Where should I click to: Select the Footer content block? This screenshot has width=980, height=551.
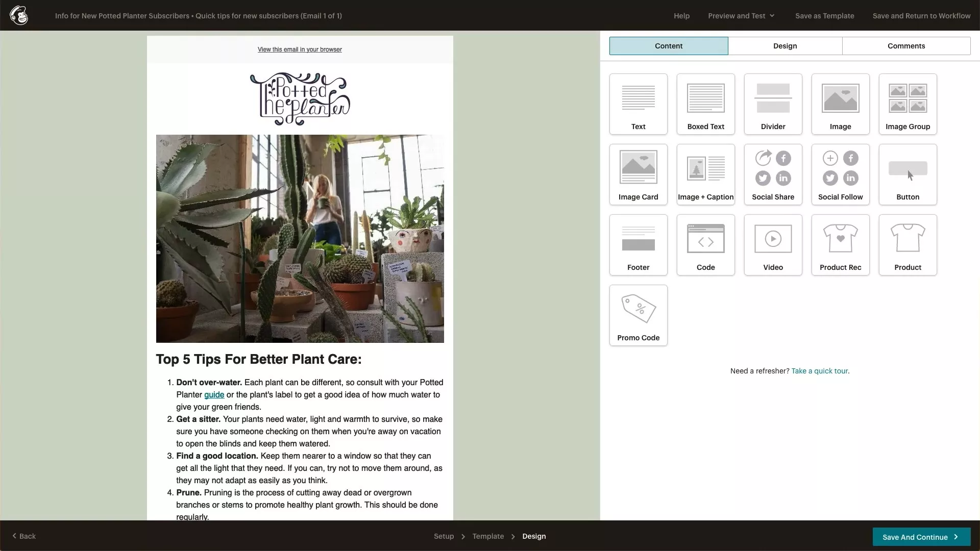(x=638, y=245)
